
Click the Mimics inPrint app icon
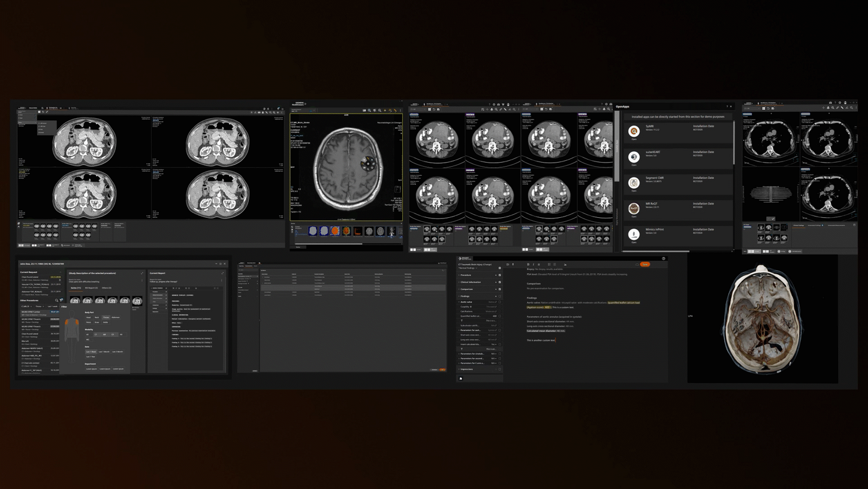tap(634, 234)
